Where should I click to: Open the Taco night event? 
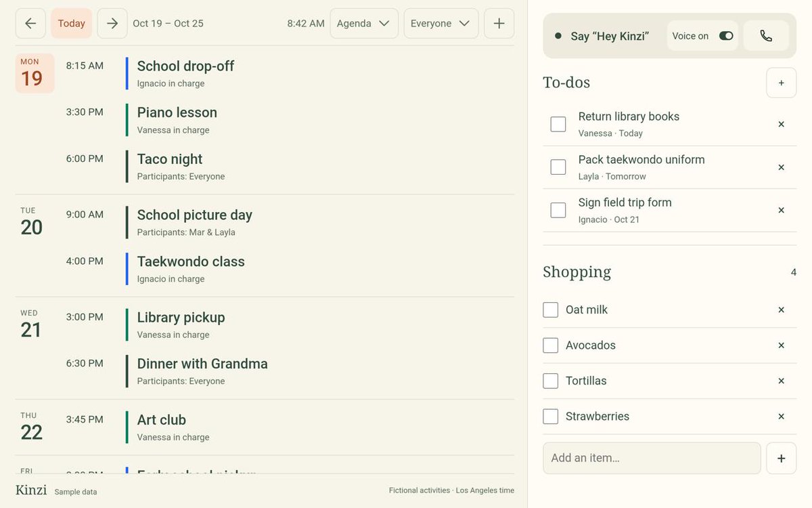pyautogui.click(x=319, y=167)
